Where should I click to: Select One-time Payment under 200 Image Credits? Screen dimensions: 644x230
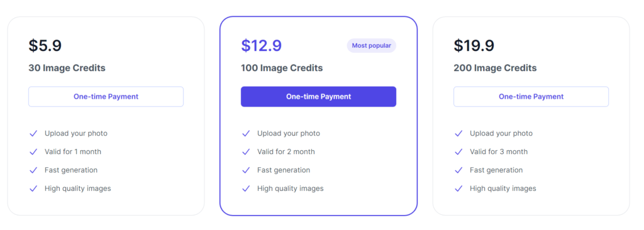coord(531,97)
